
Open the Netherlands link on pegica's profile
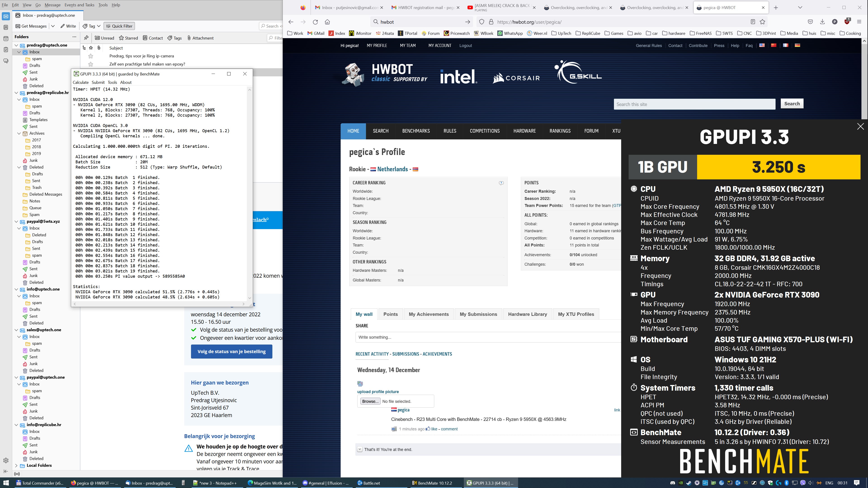click(x=393, y=169)
